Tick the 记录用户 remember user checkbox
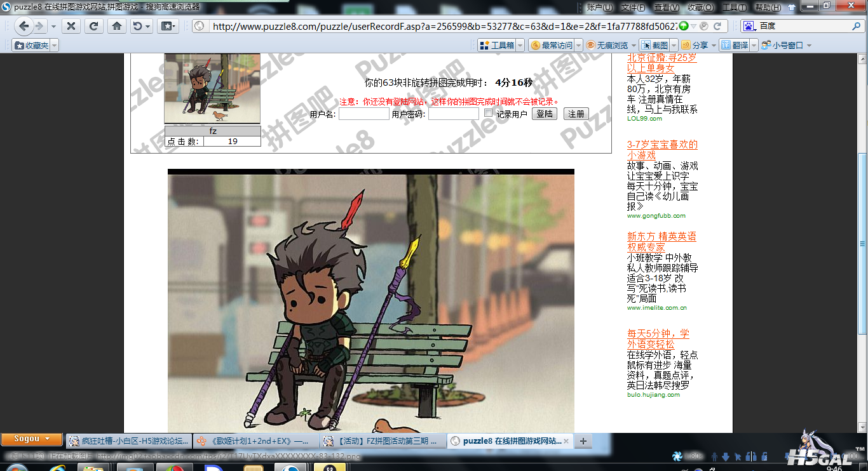This screenshot has width=868, height=471. pyautogui.click(x=488, y=113)
